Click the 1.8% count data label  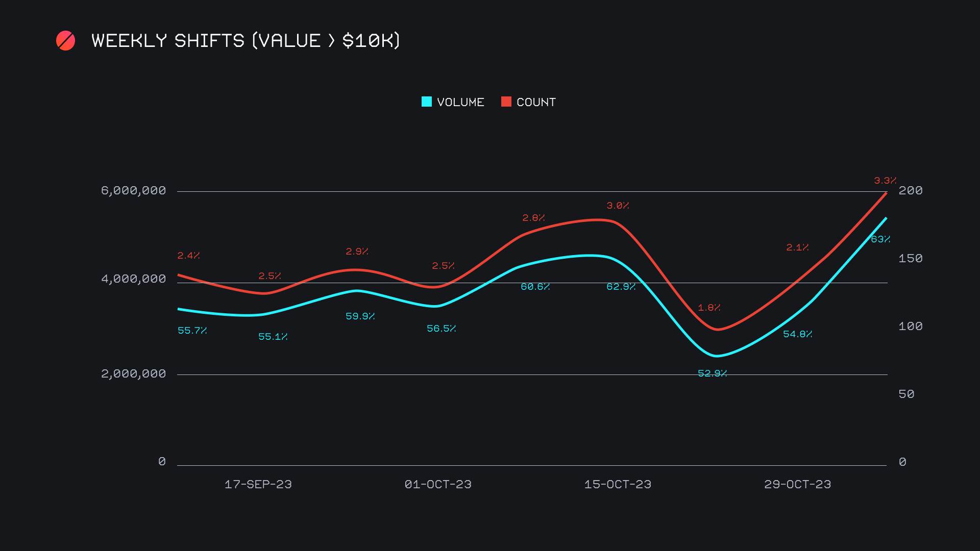click(709, 308)
